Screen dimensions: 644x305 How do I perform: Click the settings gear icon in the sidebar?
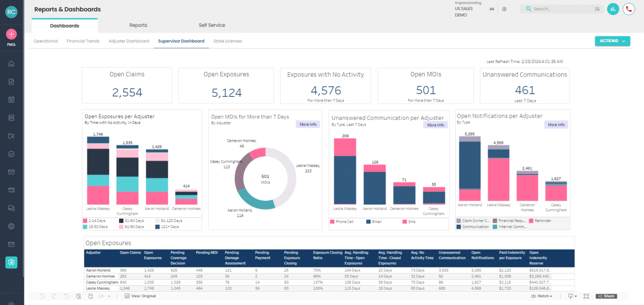click(x=11, y=226)
